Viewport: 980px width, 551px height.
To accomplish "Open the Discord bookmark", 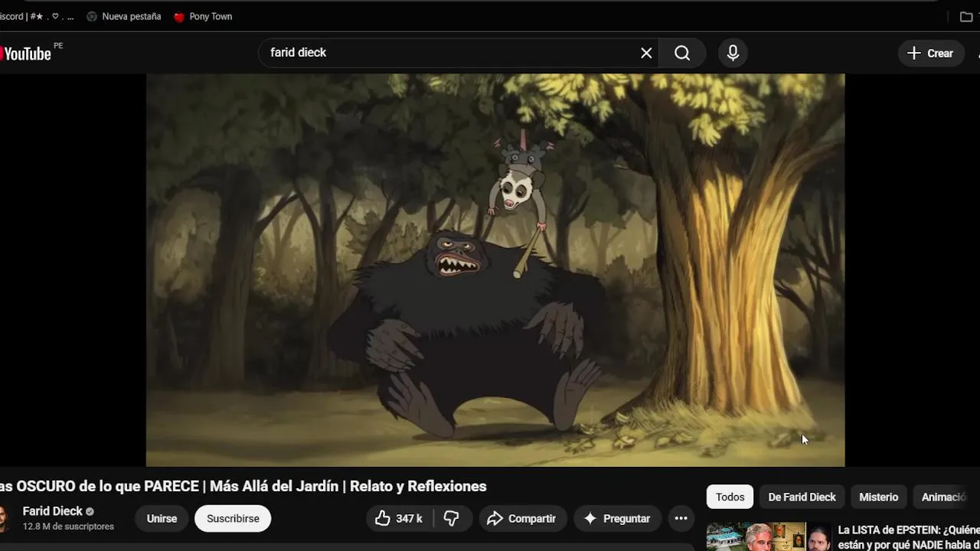I will coord(37,16).
